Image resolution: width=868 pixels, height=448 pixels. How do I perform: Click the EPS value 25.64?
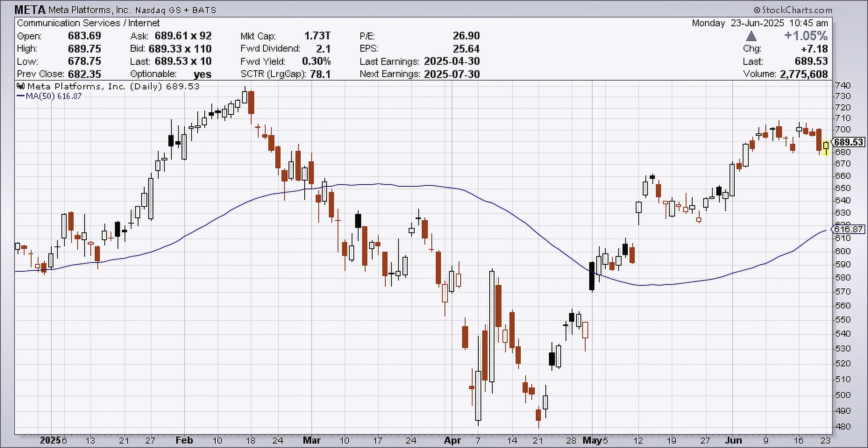466,49
